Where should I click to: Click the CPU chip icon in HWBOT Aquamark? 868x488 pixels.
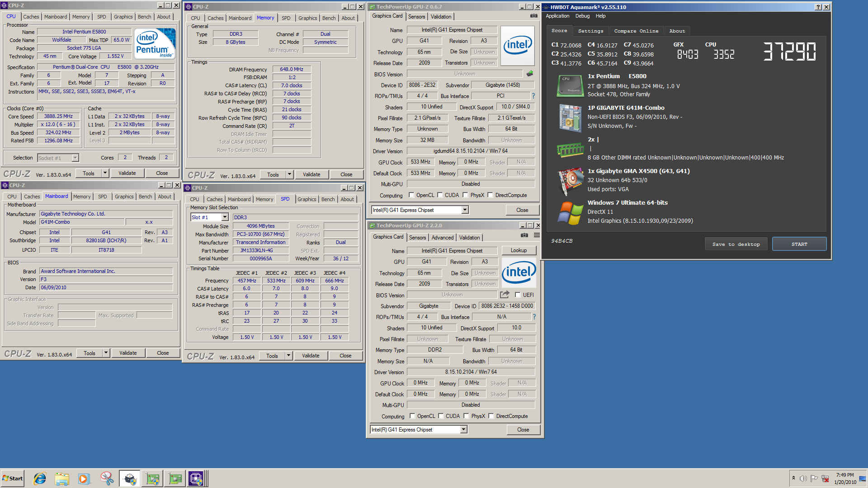[x=570, y=85]
